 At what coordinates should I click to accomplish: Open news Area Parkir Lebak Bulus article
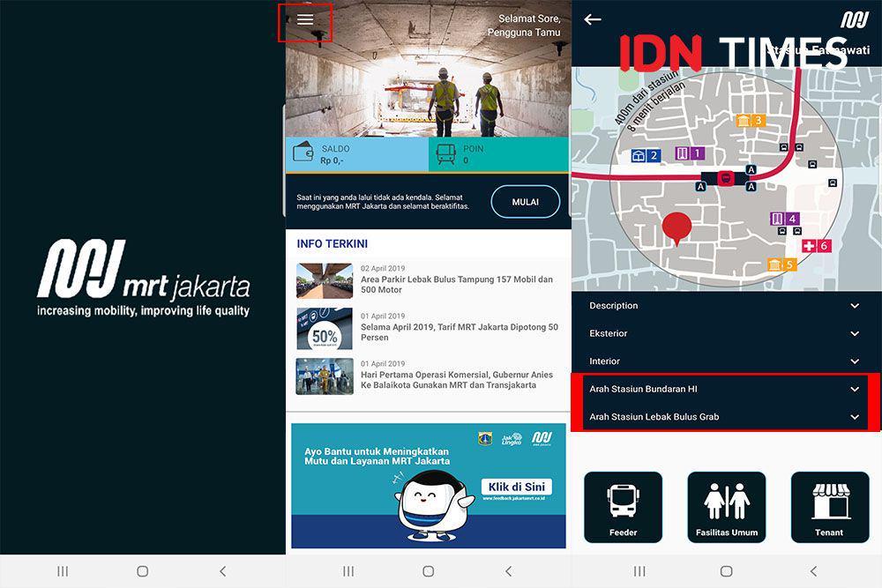429,280
